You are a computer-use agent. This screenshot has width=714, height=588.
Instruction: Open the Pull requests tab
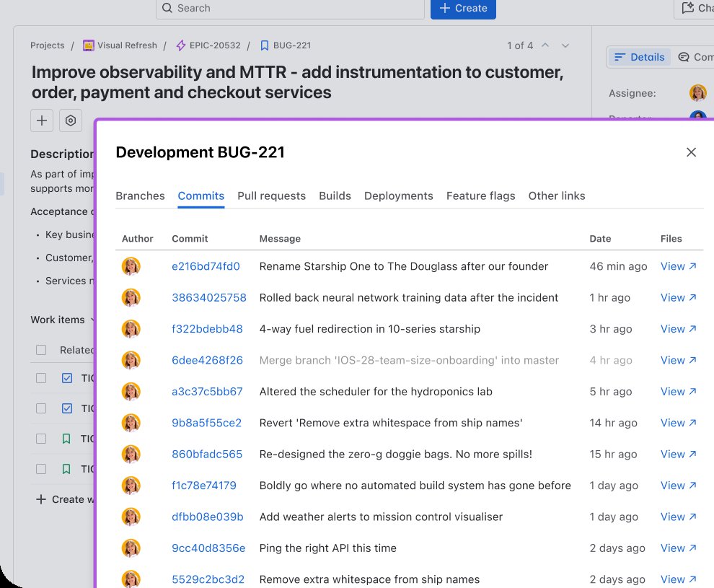click(271, 196)
